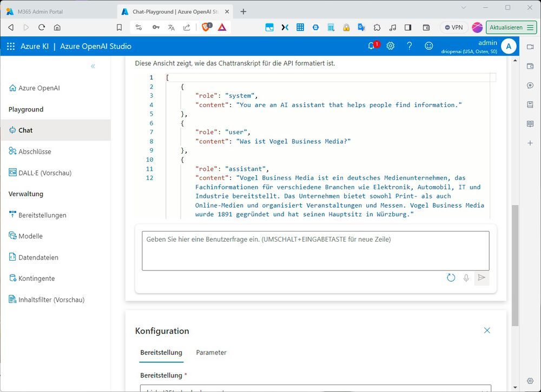Screen dimensions: 541x392
Task: Go back in browser history
Action: [11, 27]
